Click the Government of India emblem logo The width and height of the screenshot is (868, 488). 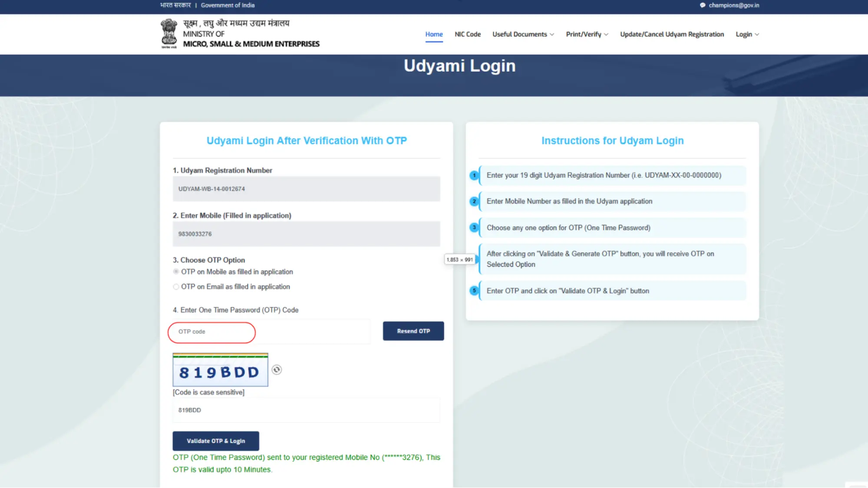(x=169, y=33)
